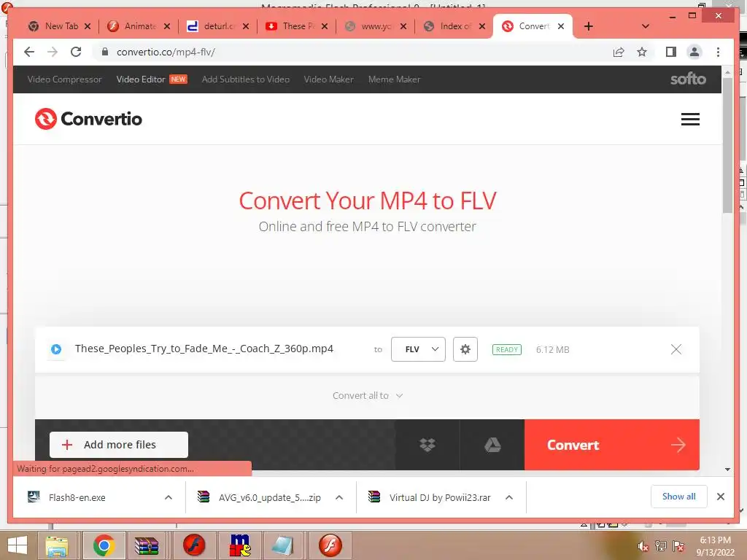Viewport: 747px width, 560px height.
Task: Expand AVG zip download options
Action: 339,497
